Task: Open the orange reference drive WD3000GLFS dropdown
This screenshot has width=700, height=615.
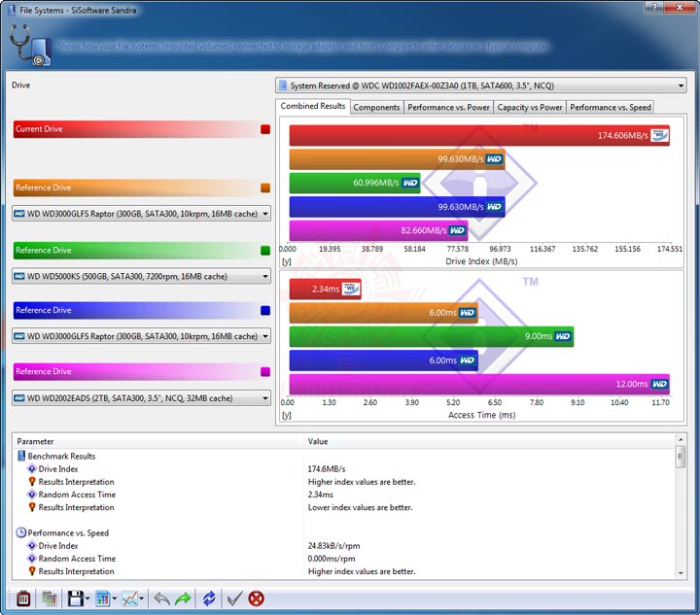Action: point(141,214)
